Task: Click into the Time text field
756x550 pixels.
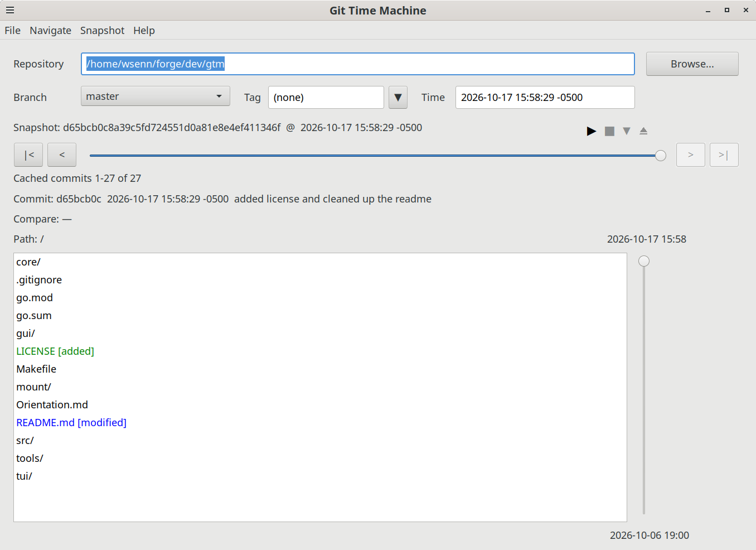Action: coord(545,98)
